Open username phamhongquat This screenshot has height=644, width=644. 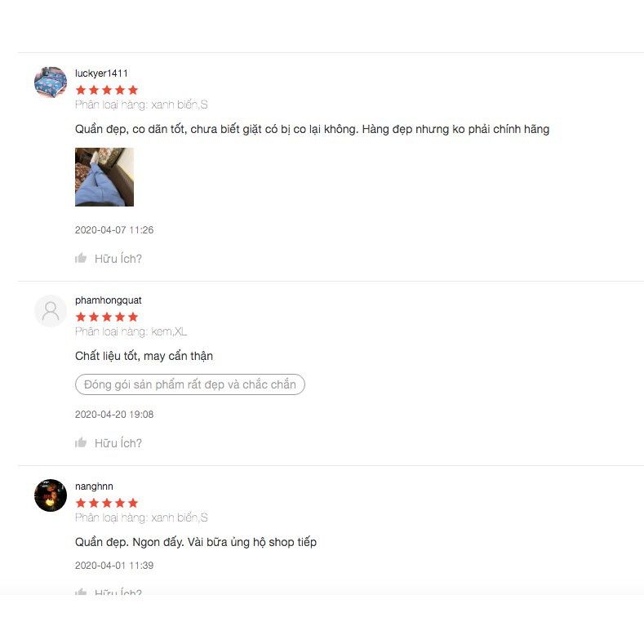[108, 300]
